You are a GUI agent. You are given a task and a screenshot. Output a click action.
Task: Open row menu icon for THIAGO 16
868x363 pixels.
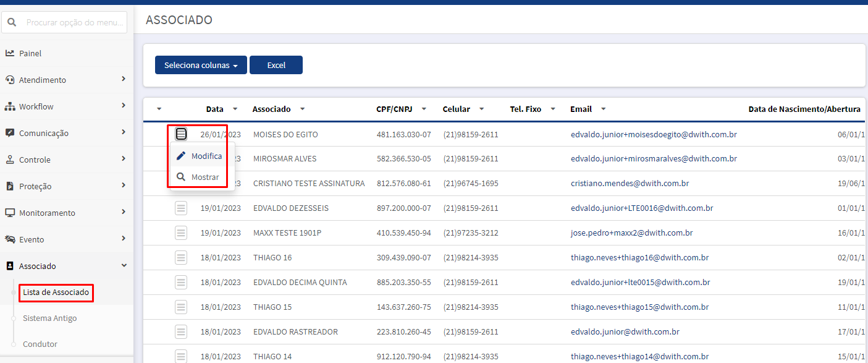[181, 258]
